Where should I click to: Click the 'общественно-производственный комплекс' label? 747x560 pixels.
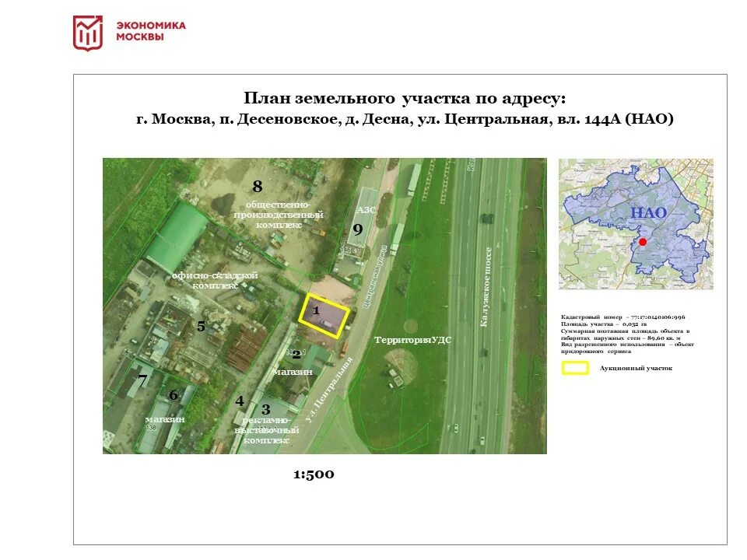(279, 215)
